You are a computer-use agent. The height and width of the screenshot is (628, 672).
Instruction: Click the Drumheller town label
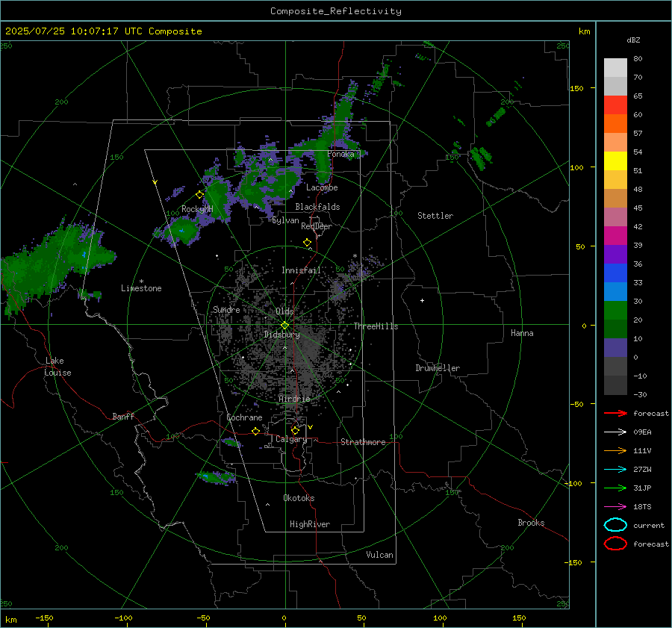[x=438, y=368]
